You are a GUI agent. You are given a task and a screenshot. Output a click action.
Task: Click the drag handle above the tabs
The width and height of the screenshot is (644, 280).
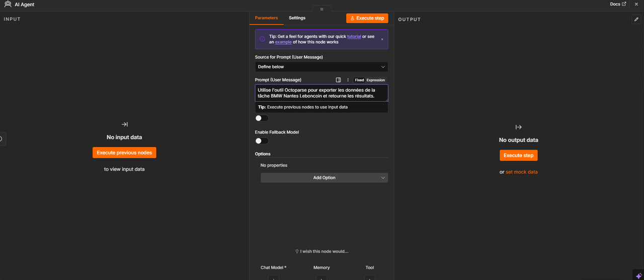[321, 9]
